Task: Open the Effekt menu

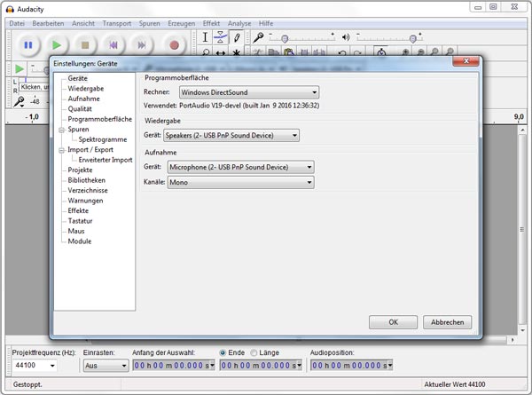Action: pyautogui.click(x=212, y=22)
